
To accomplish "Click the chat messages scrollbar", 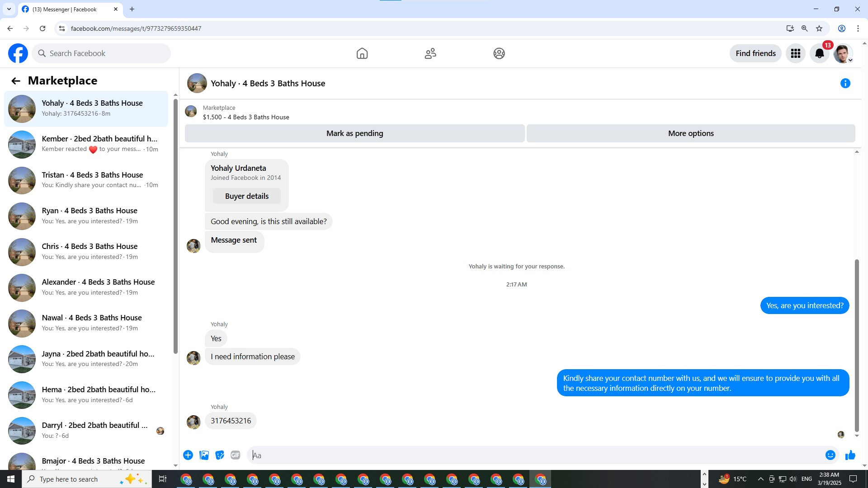I will click(x=857, y=346).
